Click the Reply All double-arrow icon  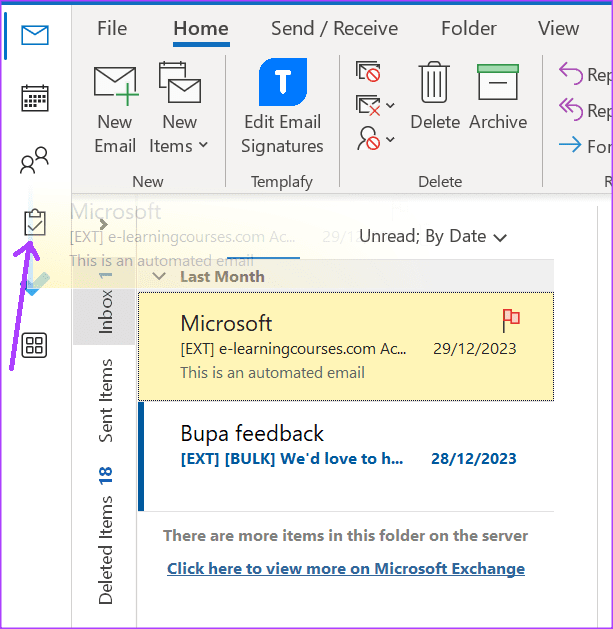click(571, 109)
